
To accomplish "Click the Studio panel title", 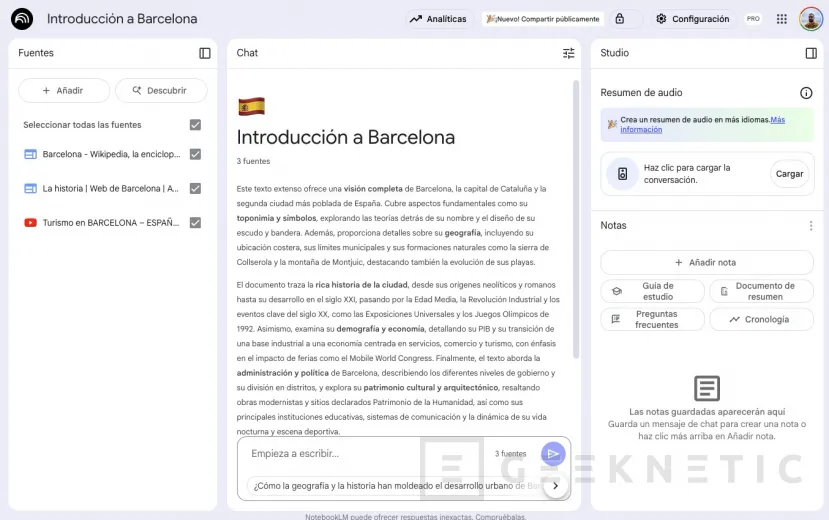I will (614, 53).
